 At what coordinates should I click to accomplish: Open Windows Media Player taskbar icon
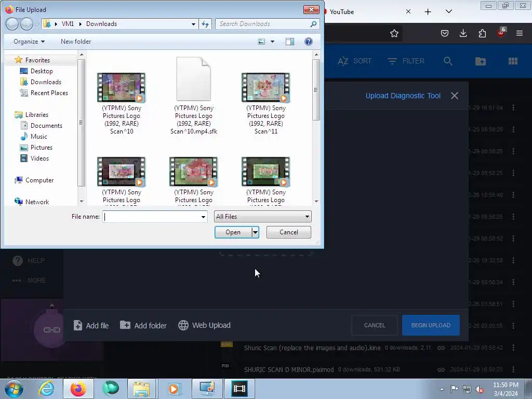pos(175,389)
